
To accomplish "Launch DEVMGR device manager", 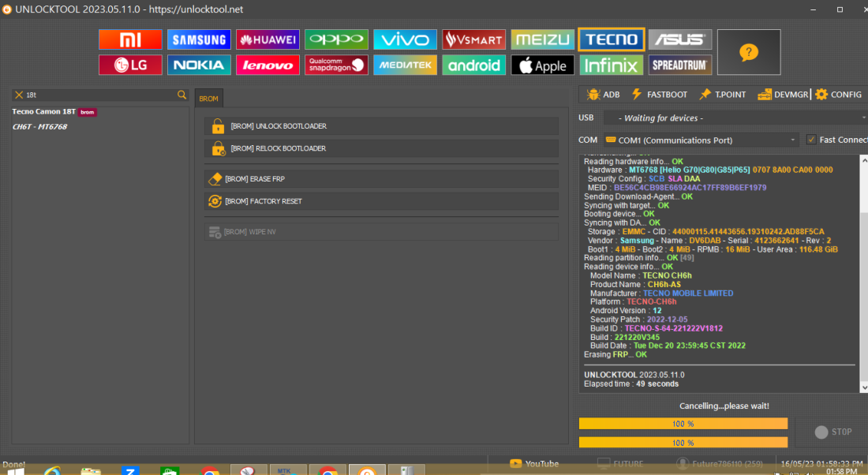I will pos(784,95).
